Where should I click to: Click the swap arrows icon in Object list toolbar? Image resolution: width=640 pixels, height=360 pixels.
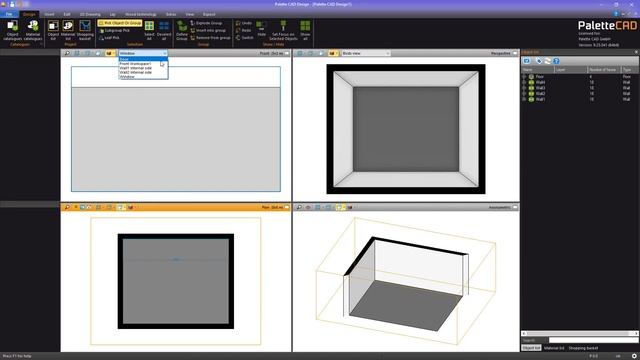pyautogui.click(x=547, y=61)
